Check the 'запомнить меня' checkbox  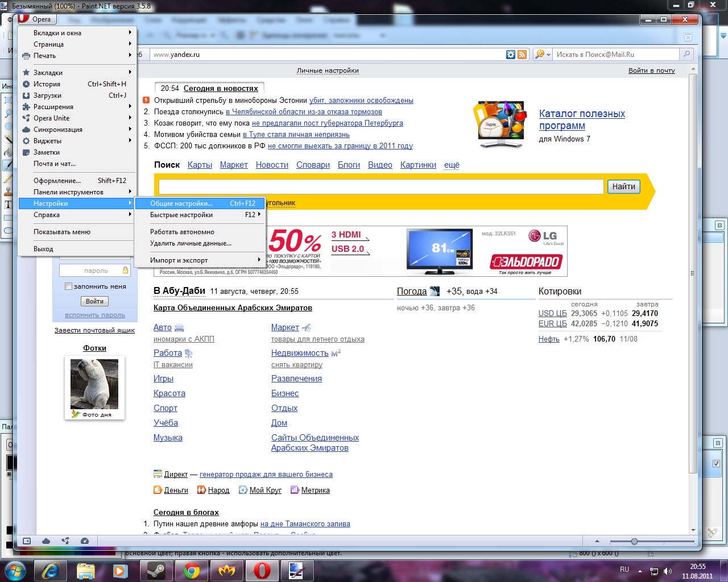click(68, 286)
